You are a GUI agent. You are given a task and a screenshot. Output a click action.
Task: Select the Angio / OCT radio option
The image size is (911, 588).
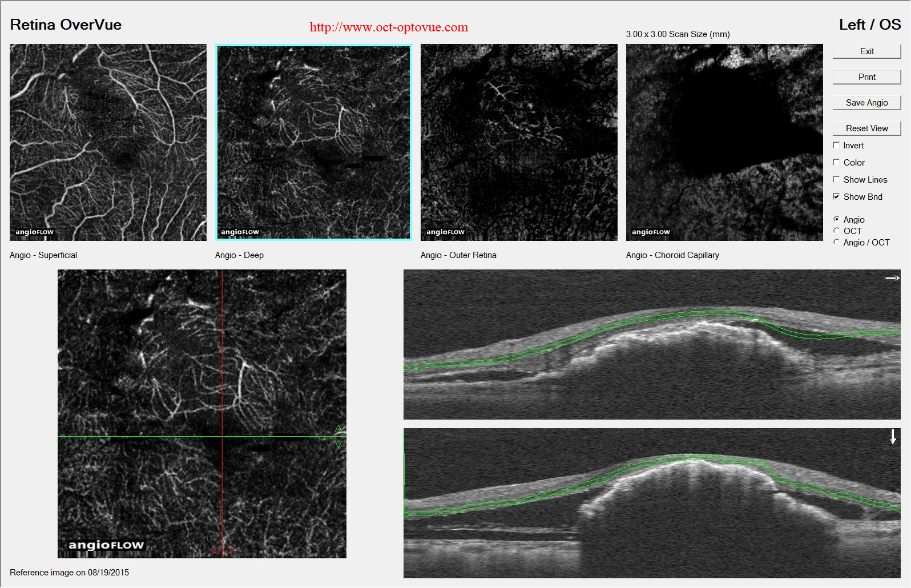(x=836, y=242)
